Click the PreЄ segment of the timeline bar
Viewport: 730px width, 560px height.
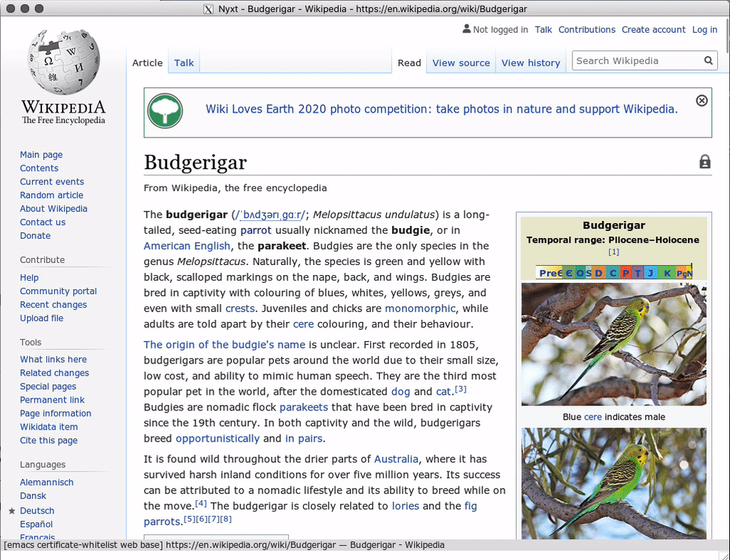point(550,273)
